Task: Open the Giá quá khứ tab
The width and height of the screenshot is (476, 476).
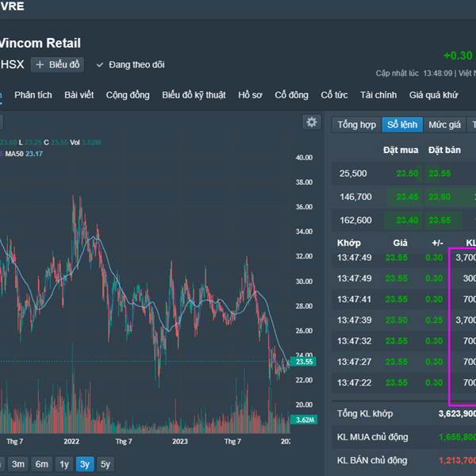Action: 433,95
